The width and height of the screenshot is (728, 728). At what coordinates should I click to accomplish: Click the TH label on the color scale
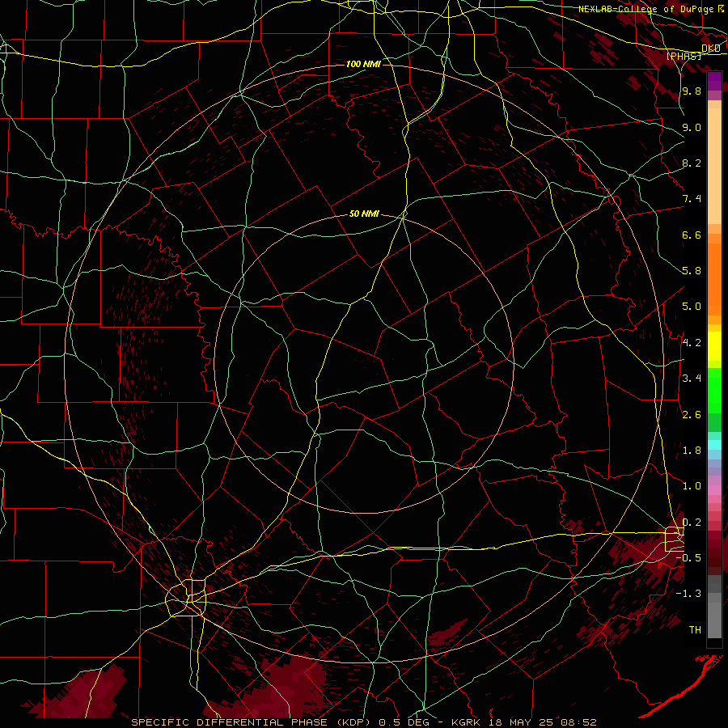click(x=695, y=630)
